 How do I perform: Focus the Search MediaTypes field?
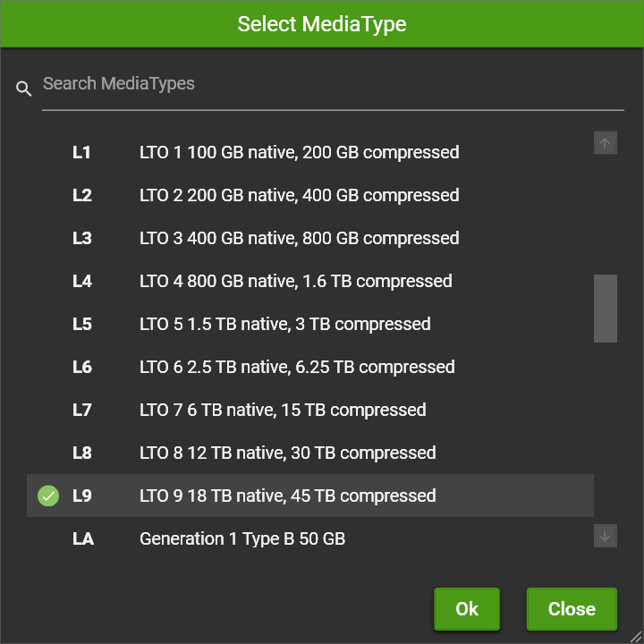pos(333,84)
